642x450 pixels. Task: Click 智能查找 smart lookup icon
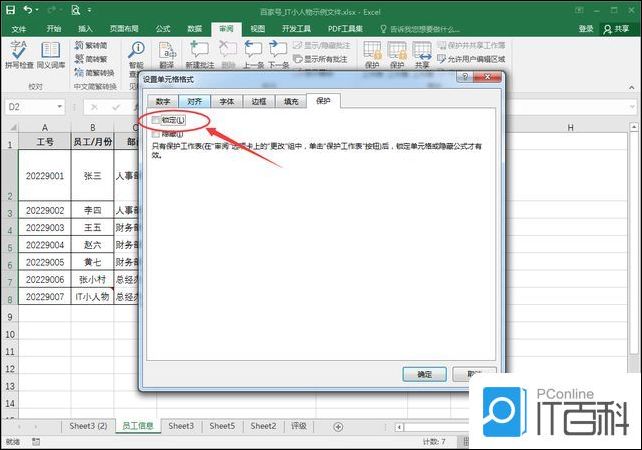click(136, 50)
